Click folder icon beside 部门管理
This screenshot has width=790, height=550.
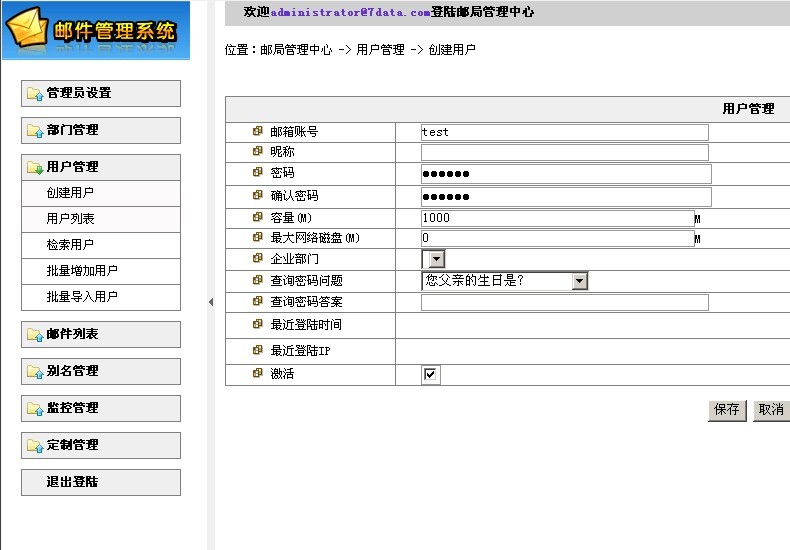click(x=35, y=130)
